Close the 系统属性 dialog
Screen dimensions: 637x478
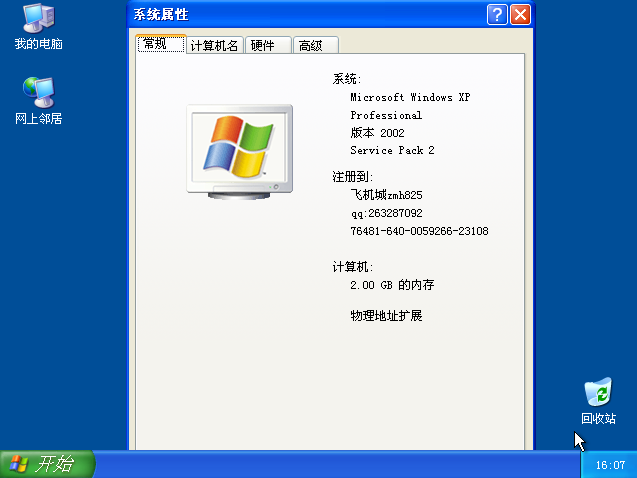[x=520, y=15]
